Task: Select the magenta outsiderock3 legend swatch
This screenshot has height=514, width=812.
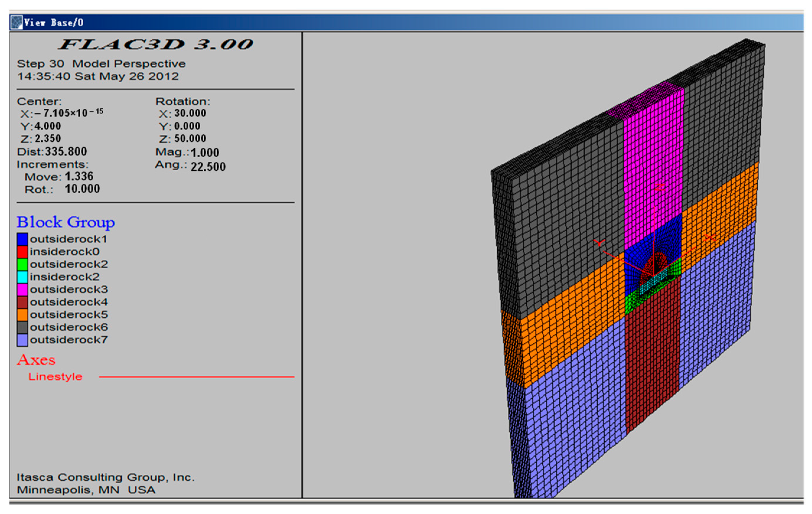Action: coord(22,289)
